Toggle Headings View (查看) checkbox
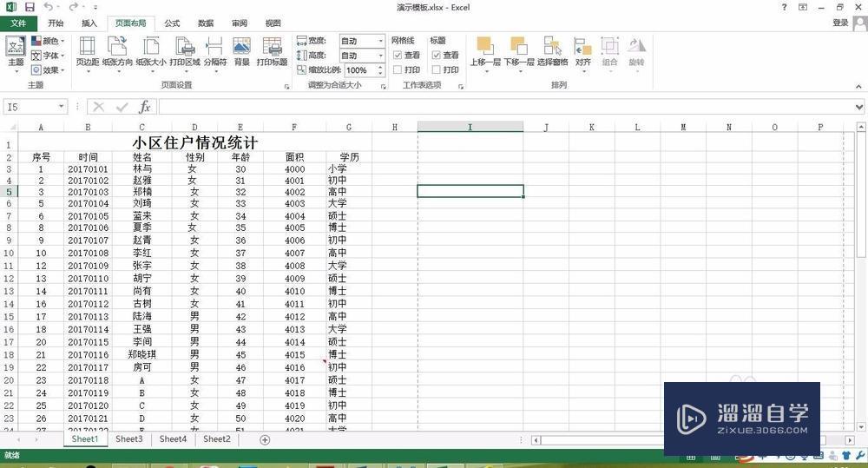This screenshot has height=468, width=868. (437, 55)
